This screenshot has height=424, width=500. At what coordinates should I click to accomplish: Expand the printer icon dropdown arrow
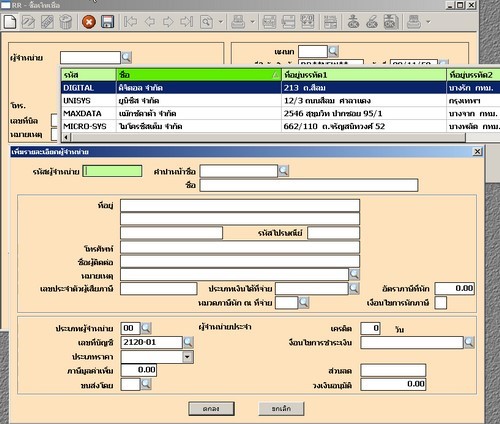252,22
